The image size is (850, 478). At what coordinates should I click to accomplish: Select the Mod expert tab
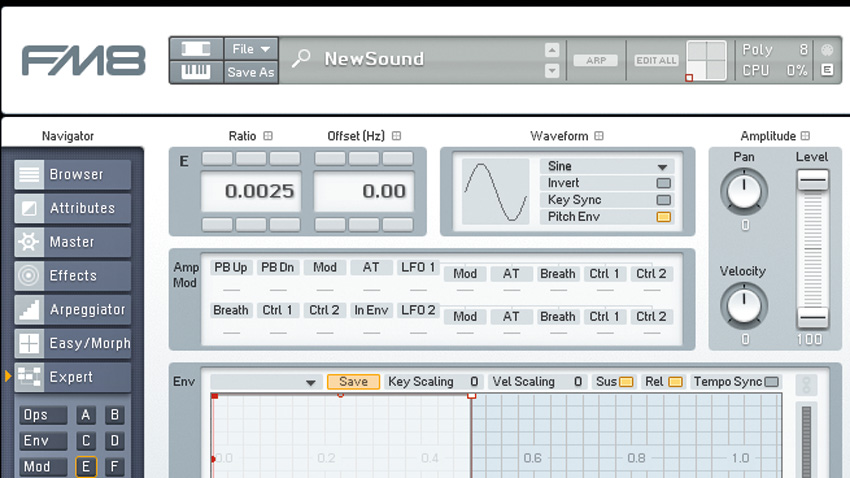[x=43, y=467]
